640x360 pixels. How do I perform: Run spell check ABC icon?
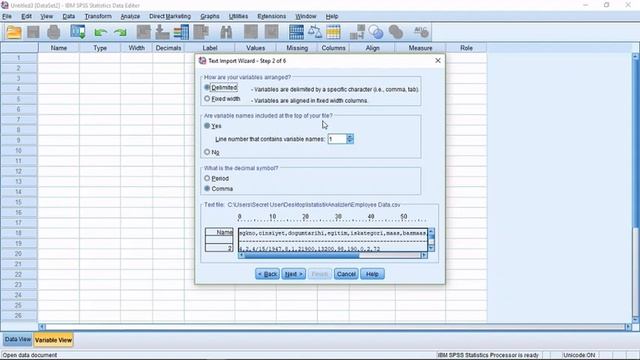421,32
